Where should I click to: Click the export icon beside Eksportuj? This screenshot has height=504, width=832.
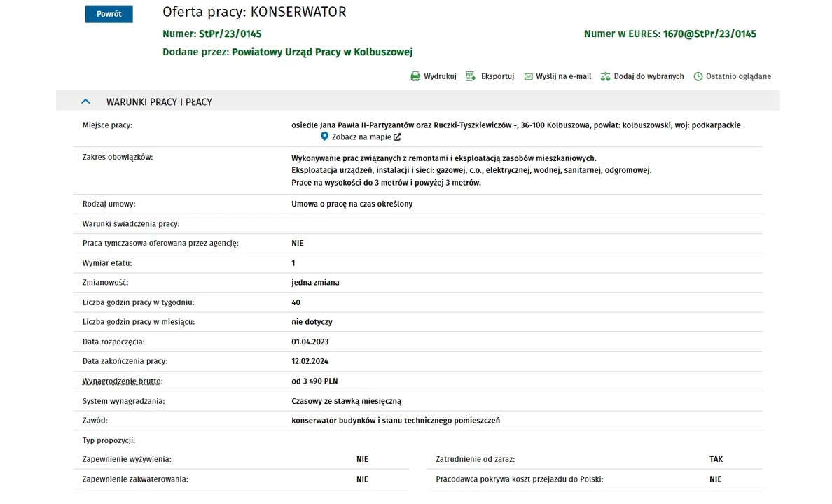click(x=470, y=76)
